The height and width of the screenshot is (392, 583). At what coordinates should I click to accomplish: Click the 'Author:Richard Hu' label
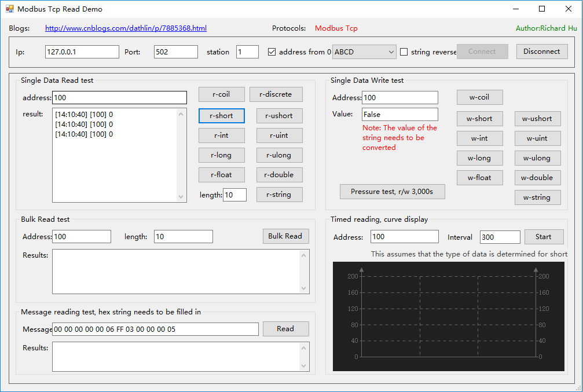tap(546, 28)
